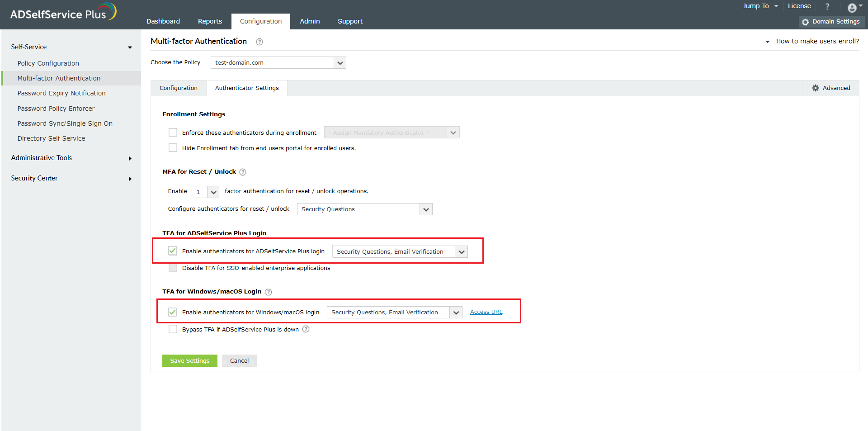The image size is (868, 431).
Task: Open the user account avatar menu
Action: 854,7
